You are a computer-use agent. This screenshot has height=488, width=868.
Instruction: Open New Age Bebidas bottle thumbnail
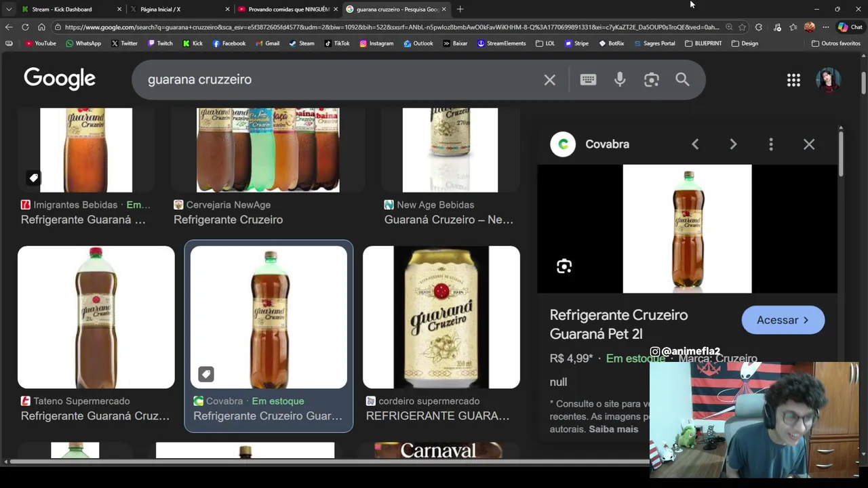[x=450, y=150]
